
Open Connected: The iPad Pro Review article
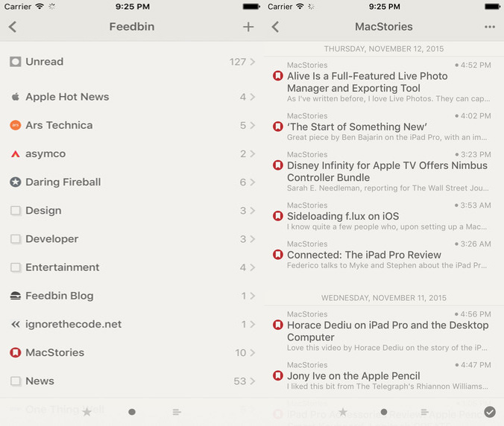[x=384, y=255]
